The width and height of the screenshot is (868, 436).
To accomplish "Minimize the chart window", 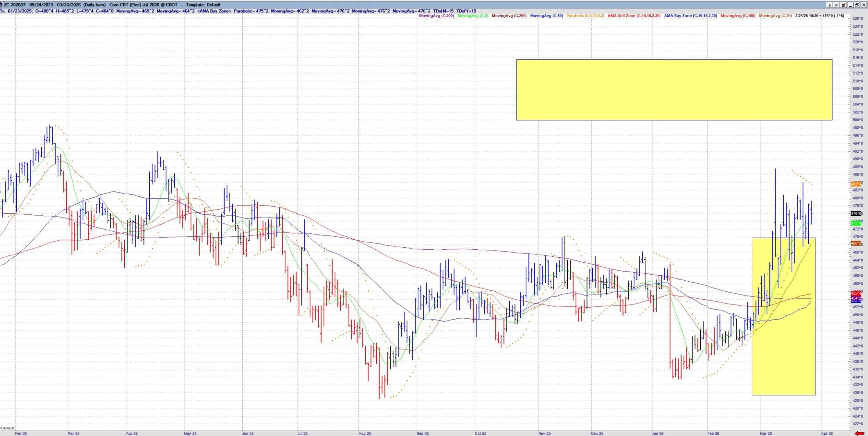I will tap(851, 5).
